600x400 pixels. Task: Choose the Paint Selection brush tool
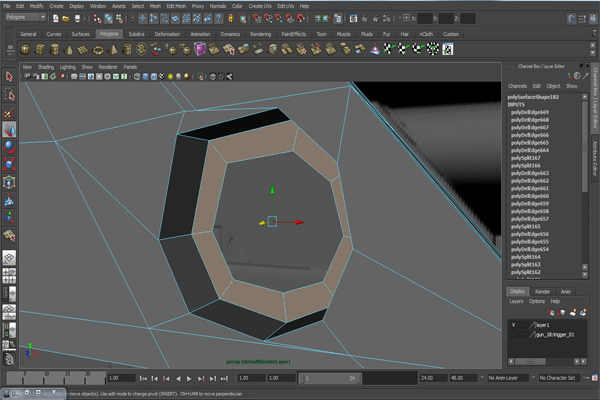click(x=9, y=112)
